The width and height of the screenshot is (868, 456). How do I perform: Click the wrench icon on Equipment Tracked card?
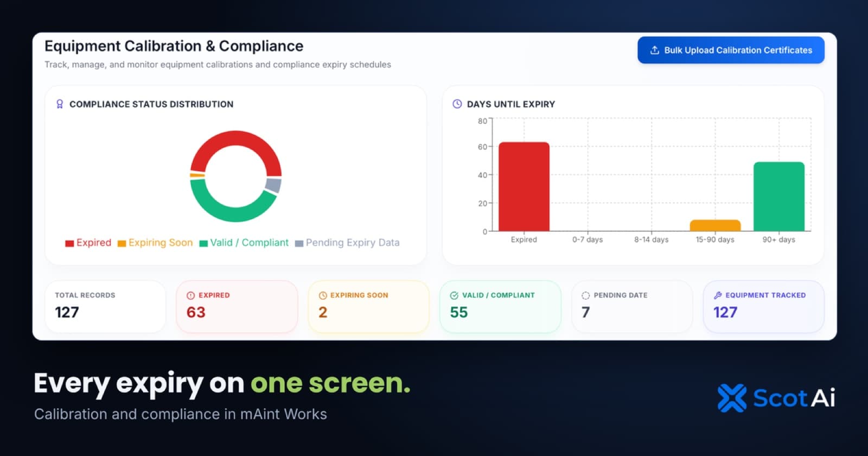(x=718, y=295)
